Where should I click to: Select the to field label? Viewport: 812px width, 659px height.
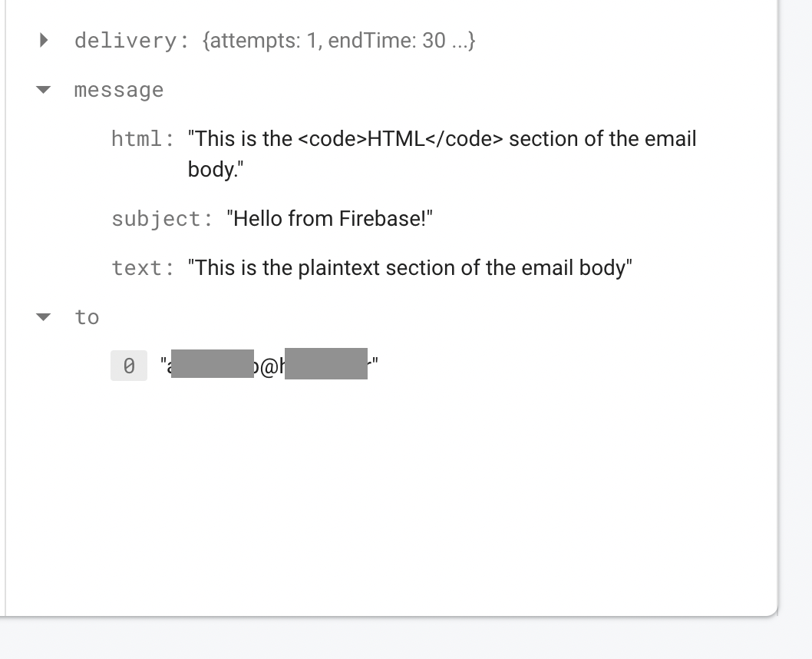[x=87, y=316]
